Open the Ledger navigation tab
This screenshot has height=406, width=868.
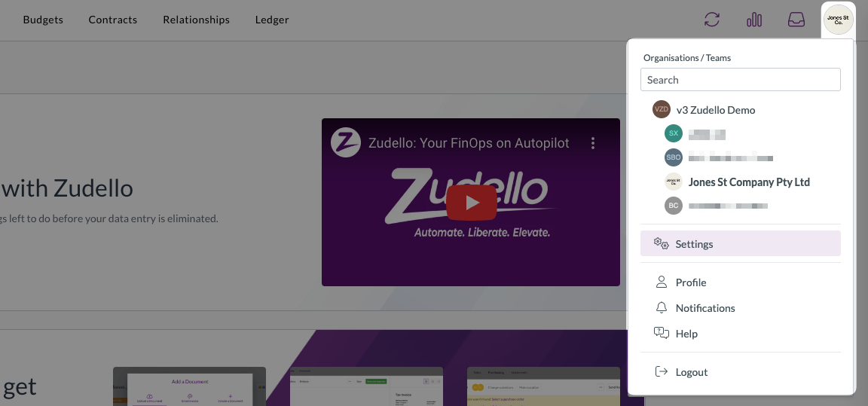coord(272,20)
